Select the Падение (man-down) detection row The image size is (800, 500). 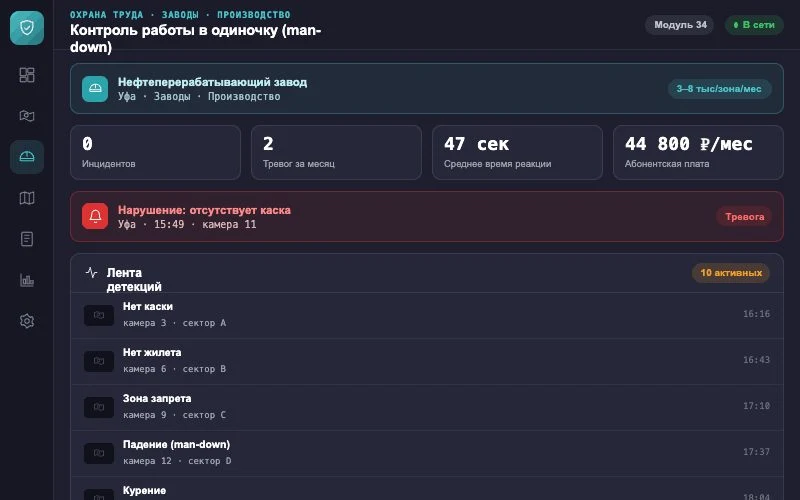click(427, 453)
